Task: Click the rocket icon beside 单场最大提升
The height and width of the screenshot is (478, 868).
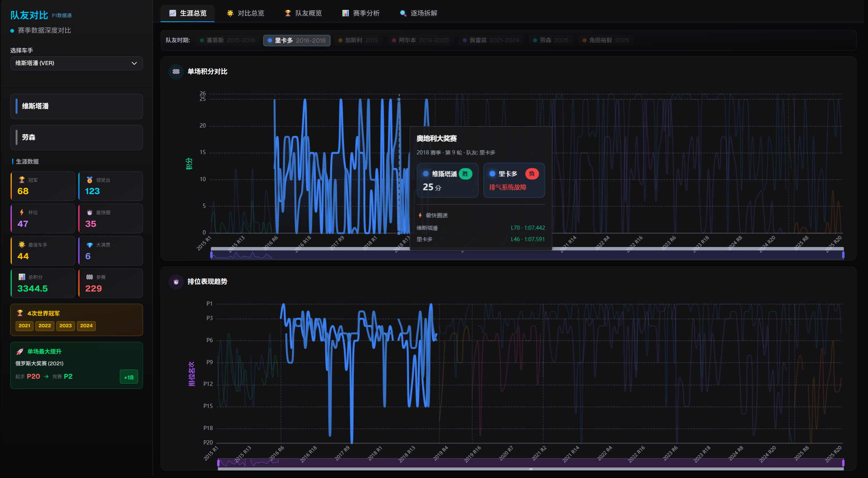Action: [20, 351]
